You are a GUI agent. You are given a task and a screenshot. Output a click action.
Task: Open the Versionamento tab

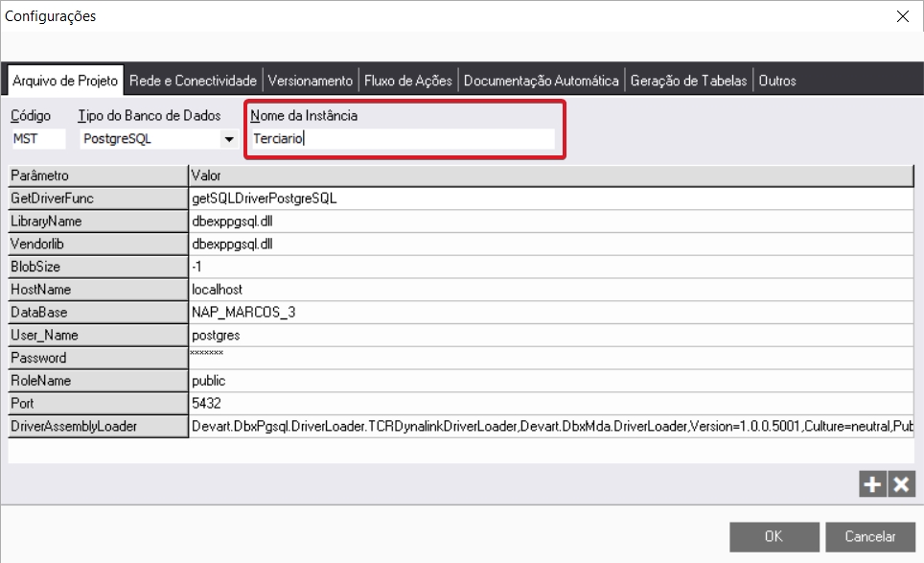(311, 81)
